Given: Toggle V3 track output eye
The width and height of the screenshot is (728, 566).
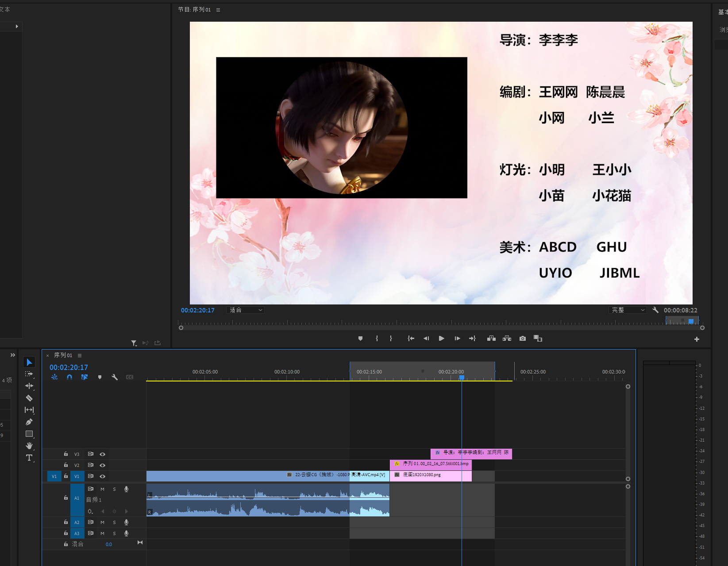Looking at the screenshot, I should [102, 454].
